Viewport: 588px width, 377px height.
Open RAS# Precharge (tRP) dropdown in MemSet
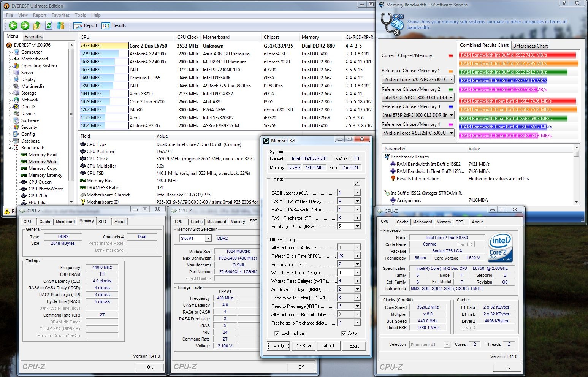357,218
